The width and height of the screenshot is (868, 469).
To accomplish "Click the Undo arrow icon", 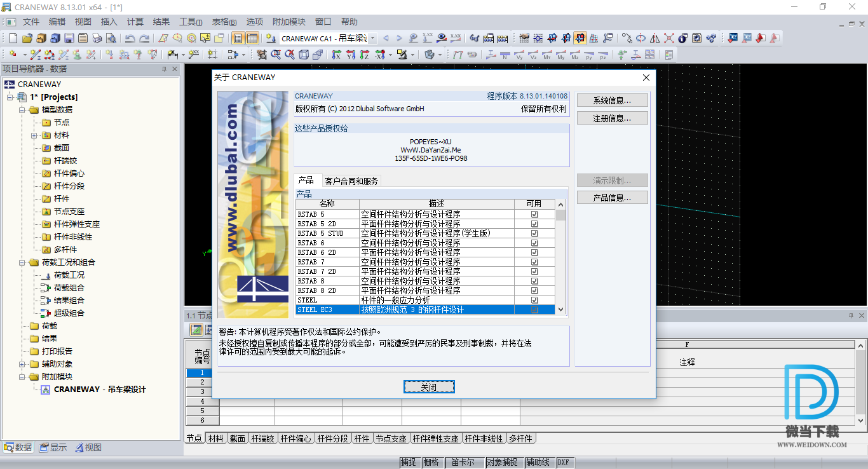I will pyautogui.click(x=130, y=38).
